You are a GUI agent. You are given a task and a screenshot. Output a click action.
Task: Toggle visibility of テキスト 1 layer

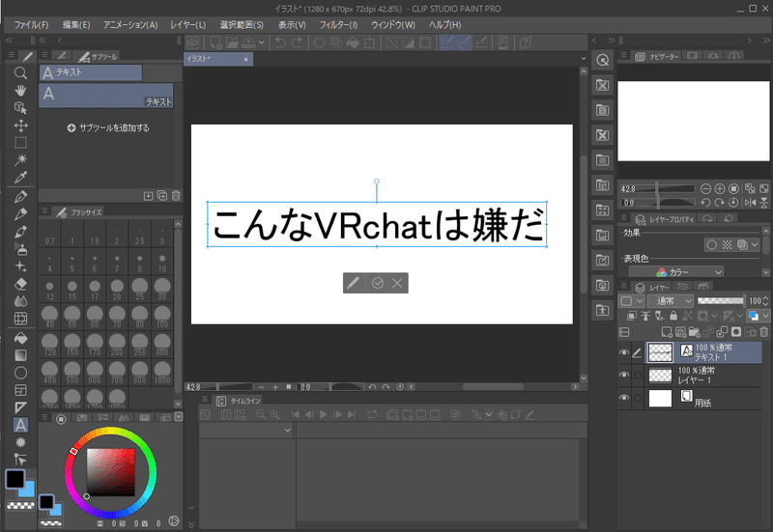pos(623,352)
